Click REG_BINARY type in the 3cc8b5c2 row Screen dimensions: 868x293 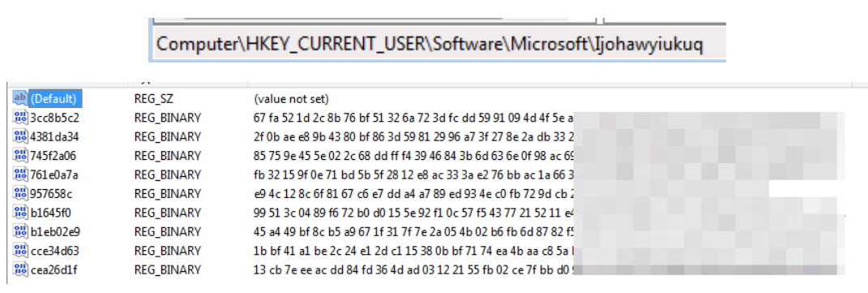(168, 118)
